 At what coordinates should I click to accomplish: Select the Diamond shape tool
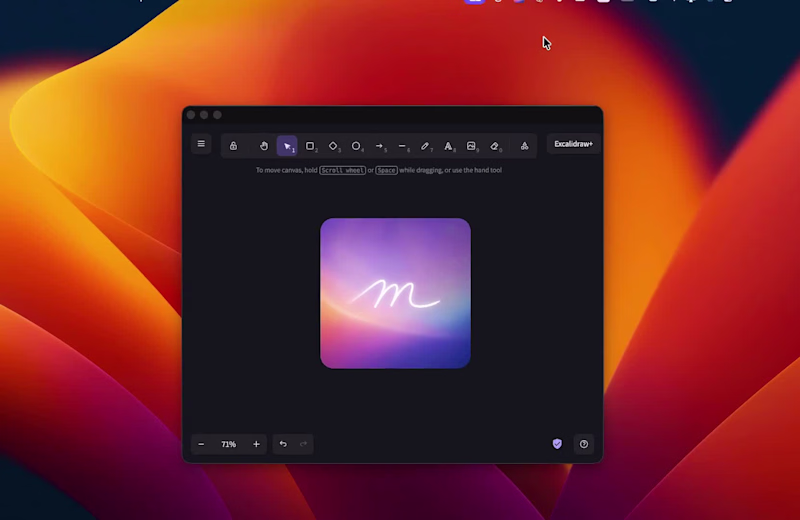coord(333,146)
